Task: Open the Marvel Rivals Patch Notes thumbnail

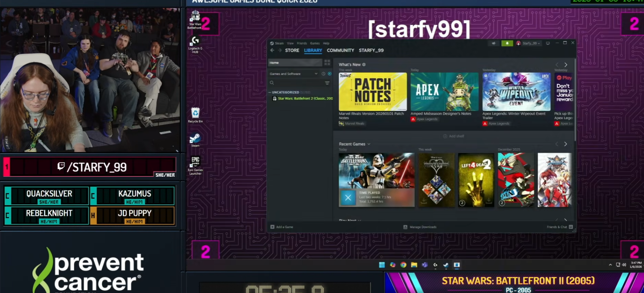Action: (373, 92)
